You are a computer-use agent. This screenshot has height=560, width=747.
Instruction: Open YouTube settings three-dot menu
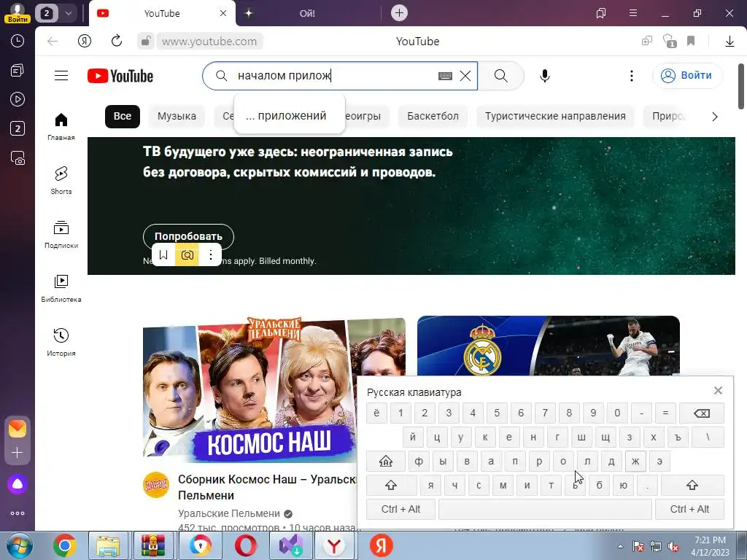[631, 76]
